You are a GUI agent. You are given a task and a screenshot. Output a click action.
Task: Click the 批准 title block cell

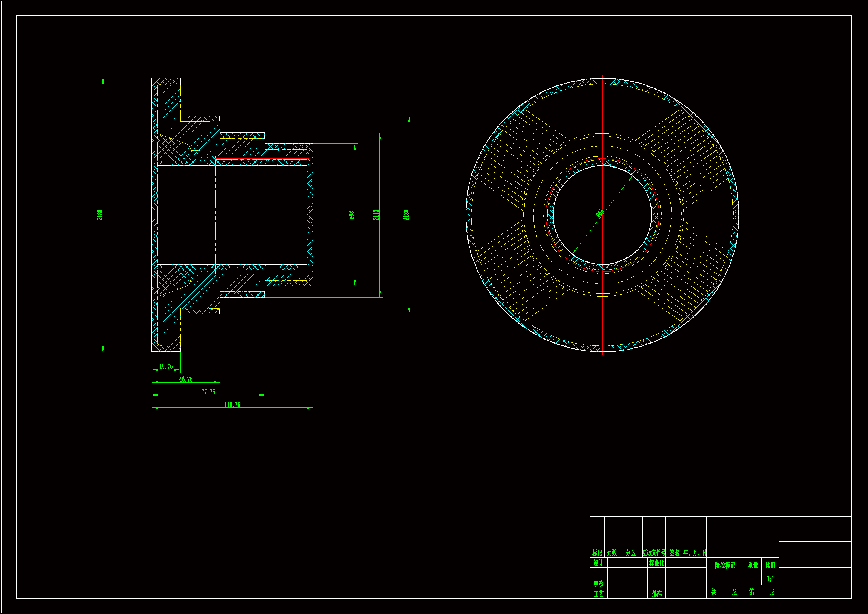[x=657, y=594]
